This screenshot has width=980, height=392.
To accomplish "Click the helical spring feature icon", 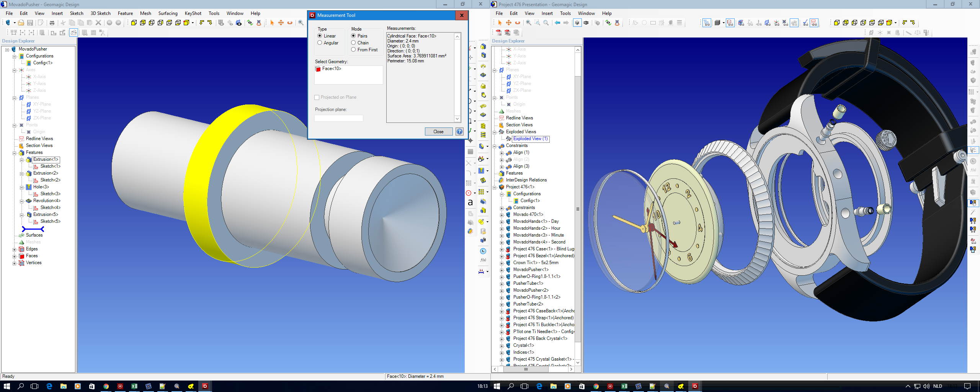I will point(483,126).
